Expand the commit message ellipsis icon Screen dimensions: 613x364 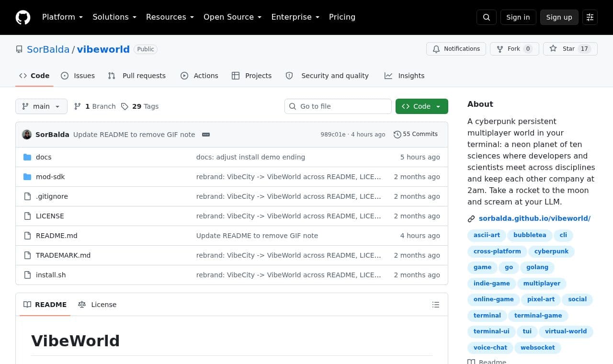tap(206, 135)
